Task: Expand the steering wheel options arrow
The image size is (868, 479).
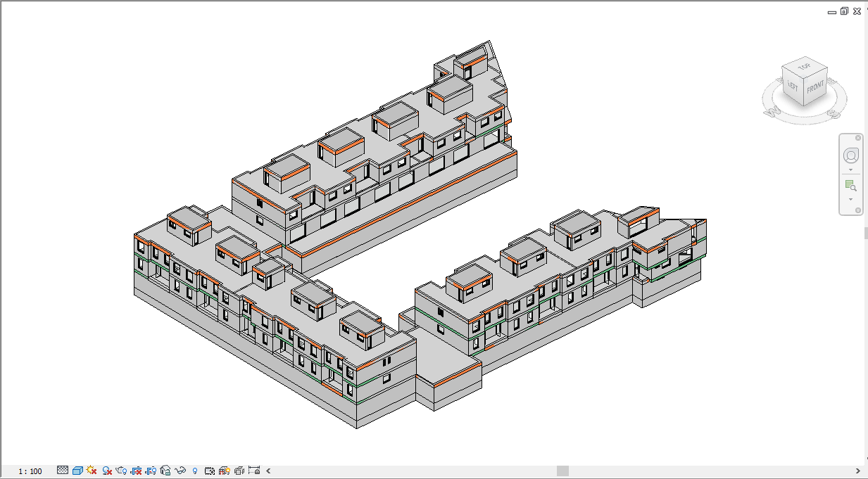Action: [x=851, y=170]
